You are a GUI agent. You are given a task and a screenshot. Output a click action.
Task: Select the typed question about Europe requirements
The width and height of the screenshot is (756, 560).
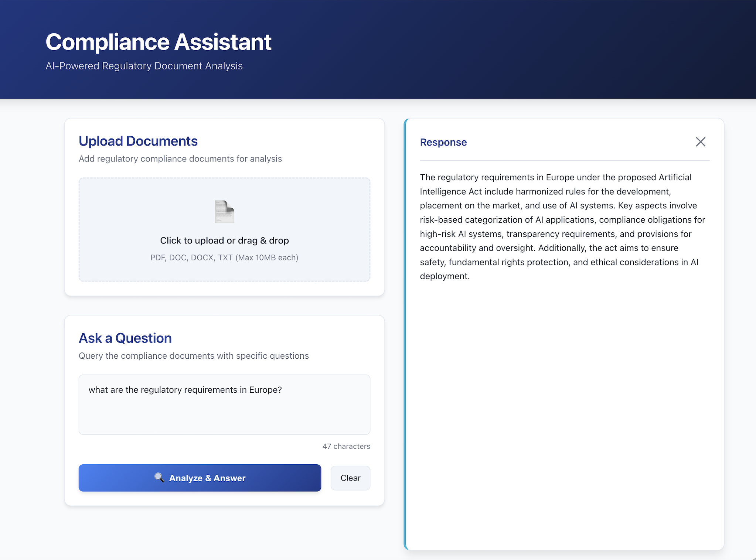(x=185, y=390)
